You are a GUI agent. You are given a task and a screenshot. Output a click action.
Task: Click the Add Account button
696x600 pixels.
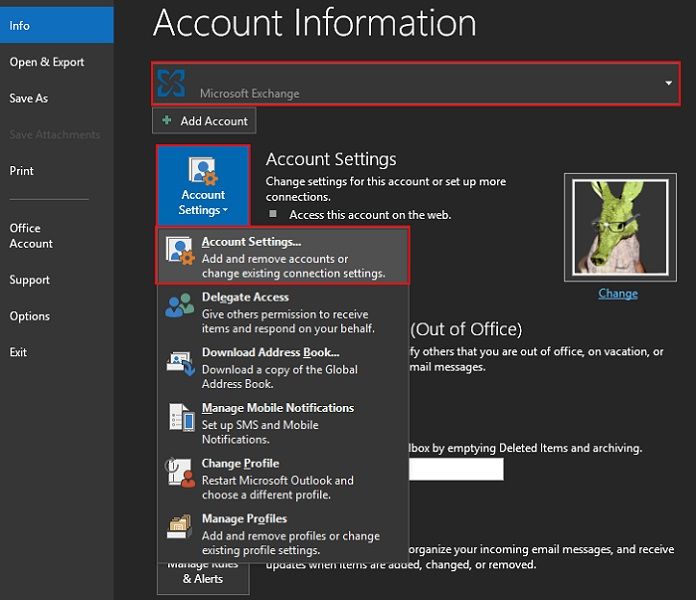pos(204,121)
